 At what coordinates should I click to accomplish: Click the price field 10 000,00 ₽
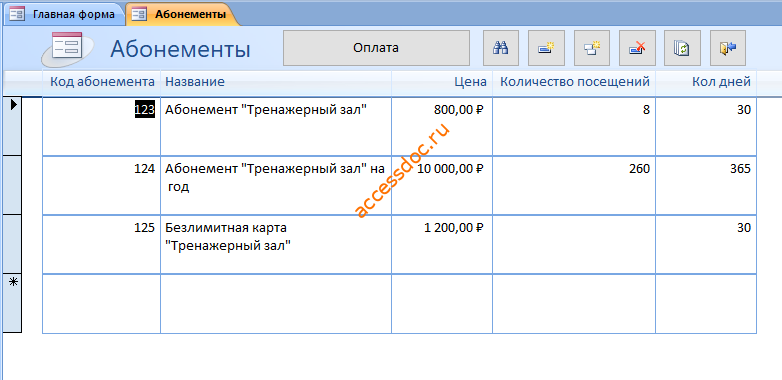point(442,186)
